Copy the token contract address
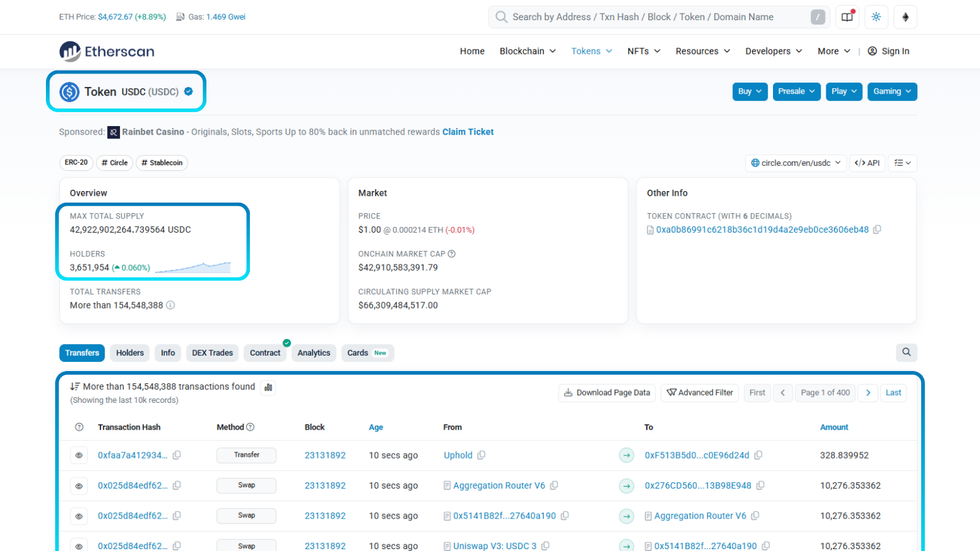The width and height of the screenshot is (980, 551). point(877,230)
